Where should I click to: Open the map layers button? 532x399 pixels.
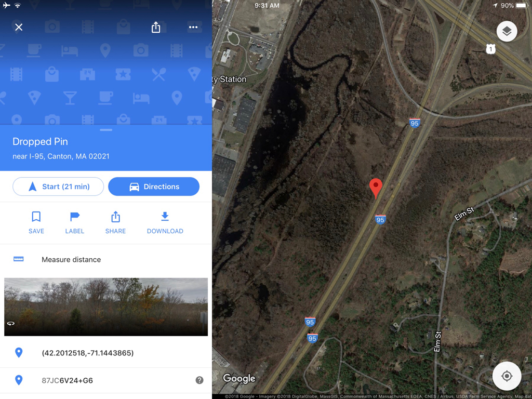coord(507,31)
